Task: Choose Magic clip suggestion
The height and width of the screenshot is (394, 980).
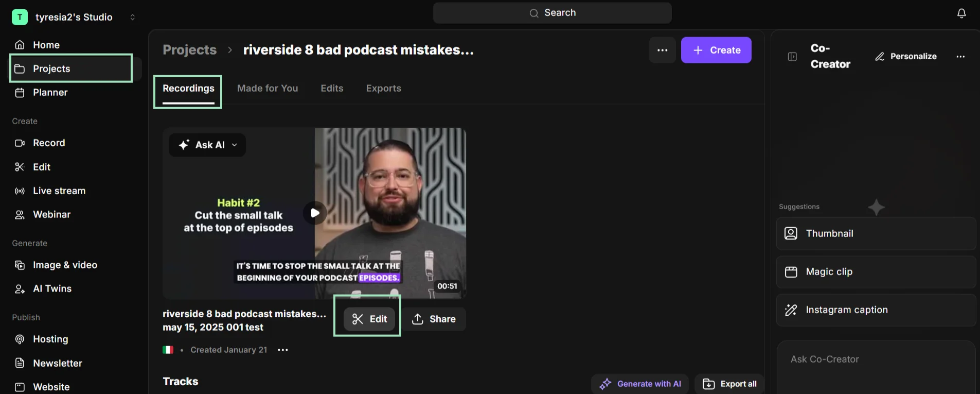Action: [x=876, y=271]
